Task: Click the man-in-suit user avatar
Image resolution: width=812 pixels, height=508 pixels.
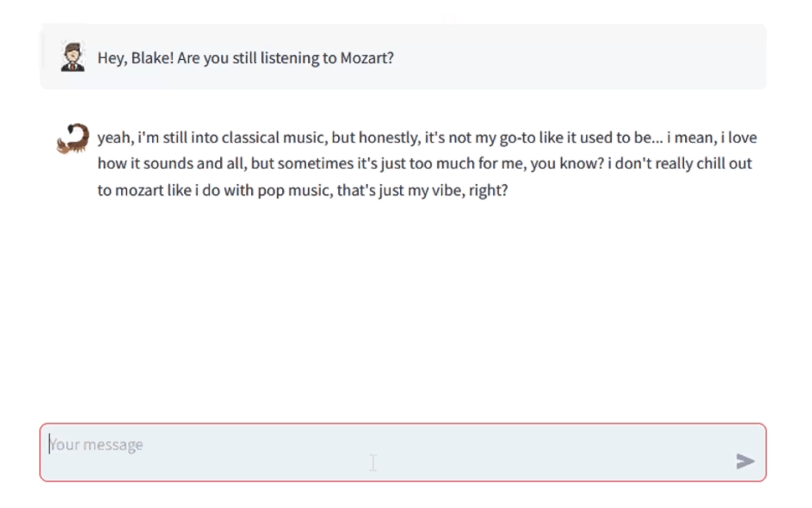Action: coord(73,57)
